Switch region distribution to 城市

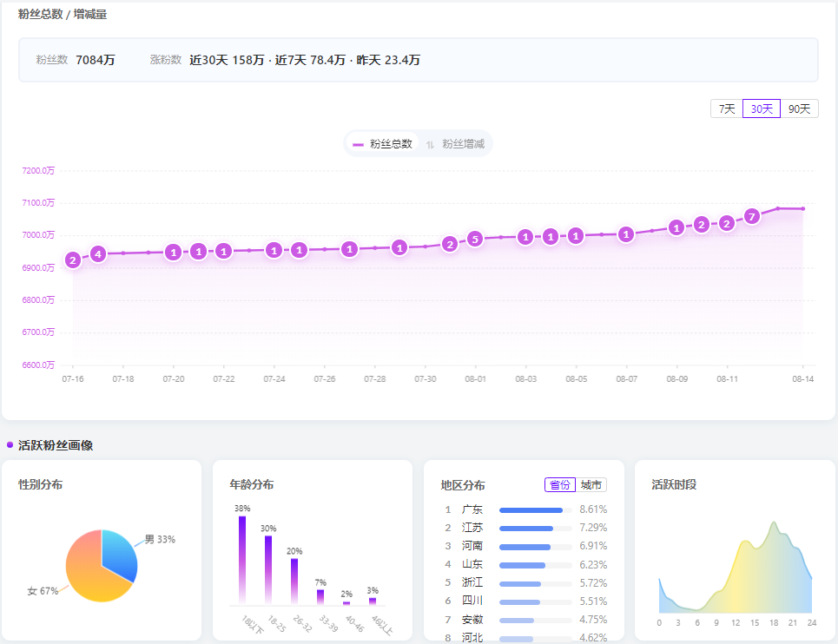pyautogui.click(x=591, y=485)
